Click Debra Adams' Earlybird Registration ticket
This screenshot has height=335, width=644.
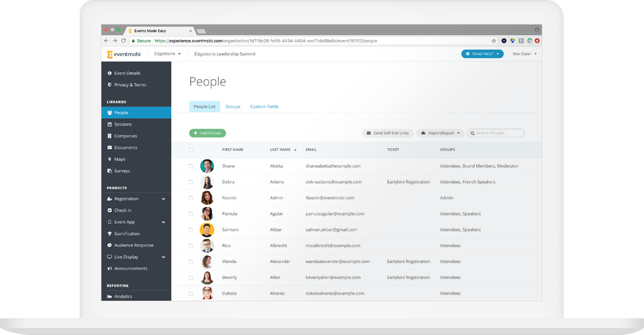(408, 182)
